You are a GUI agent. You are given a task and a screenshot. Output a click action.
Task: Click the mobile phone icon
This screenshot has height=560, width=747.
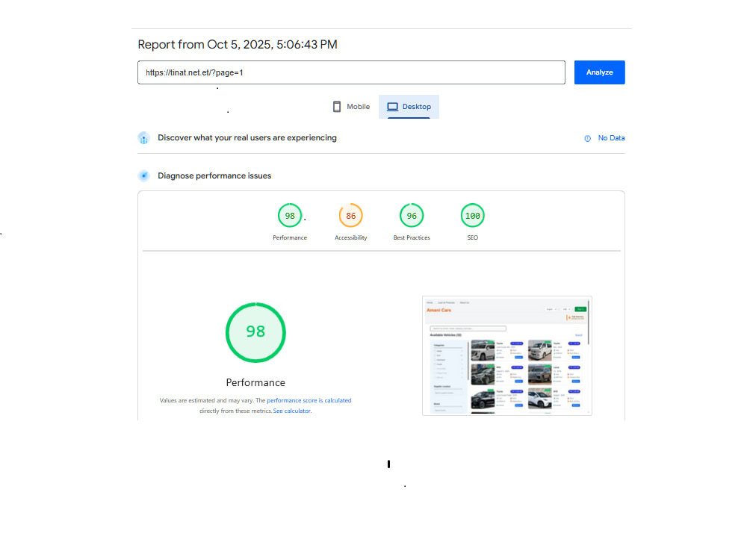[337, 107]
